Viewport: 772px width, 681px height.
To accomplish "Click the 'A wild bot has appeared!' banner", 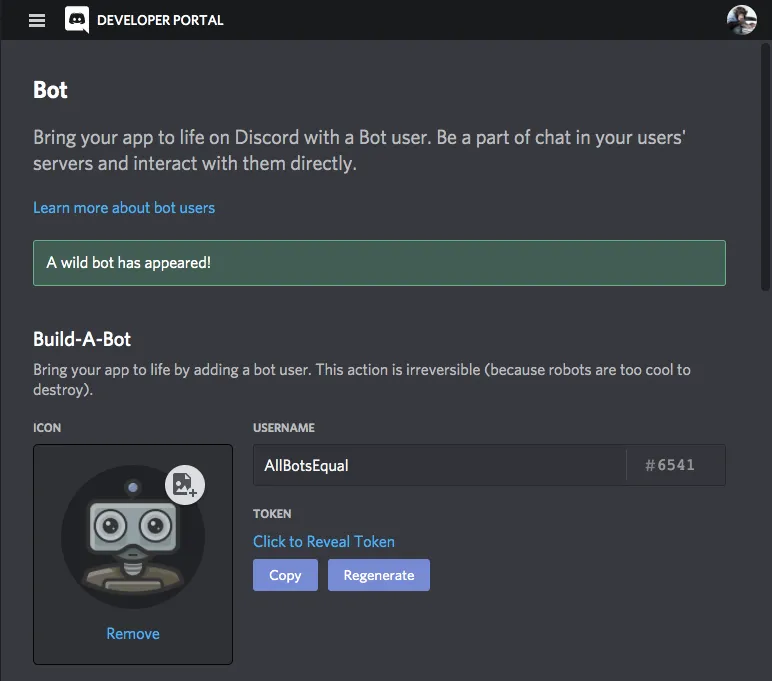I will [379, 263].
